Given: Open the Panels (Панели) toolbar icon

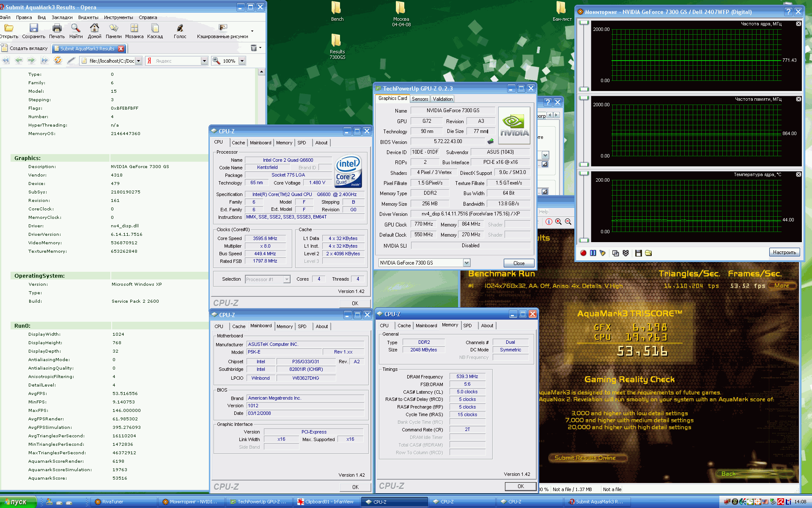Looking at the screenshot, I should point(113,28).
